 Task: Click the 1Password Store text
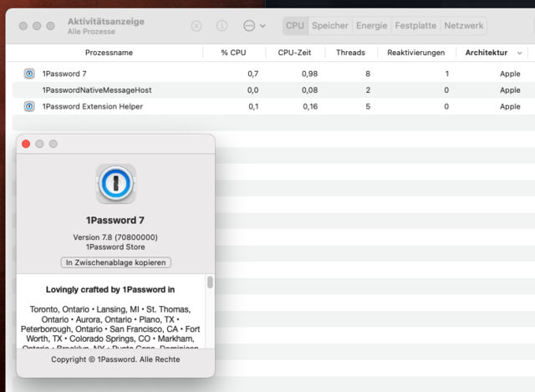[115, 247]
